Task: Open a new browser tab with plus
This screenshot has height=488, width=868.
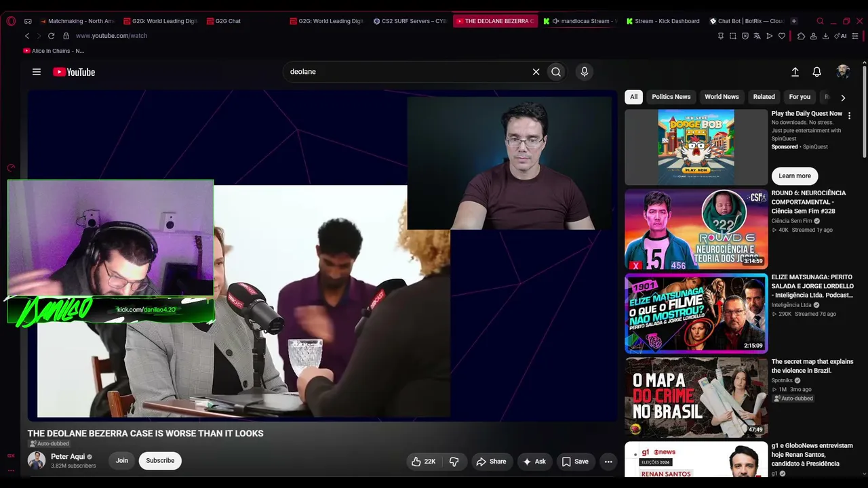Action: coord(794,21)
